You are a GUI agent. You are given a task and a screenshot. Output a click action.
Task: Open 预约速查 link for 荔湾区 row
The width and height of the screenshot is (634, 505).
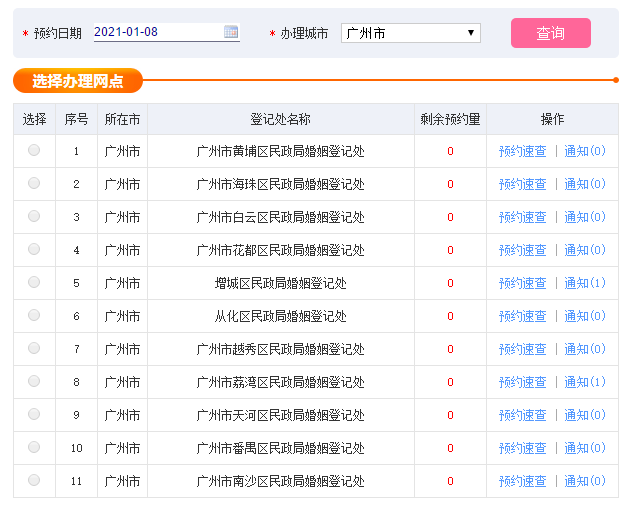click(522, 382)
